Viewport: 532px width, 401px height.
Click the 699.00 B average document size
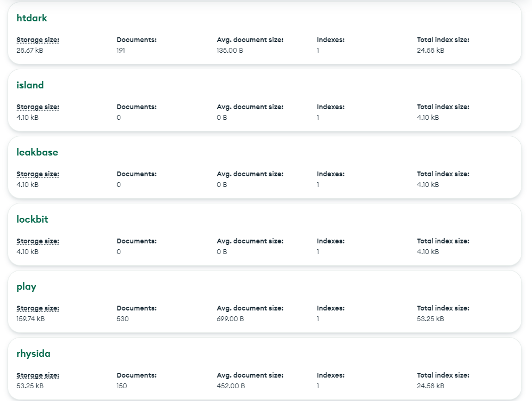(x=230, y=319)
